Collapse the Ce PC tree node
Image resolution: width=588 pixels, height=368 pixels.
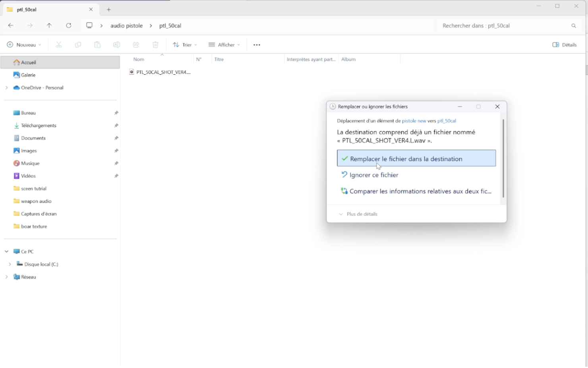tap(7, 252)
